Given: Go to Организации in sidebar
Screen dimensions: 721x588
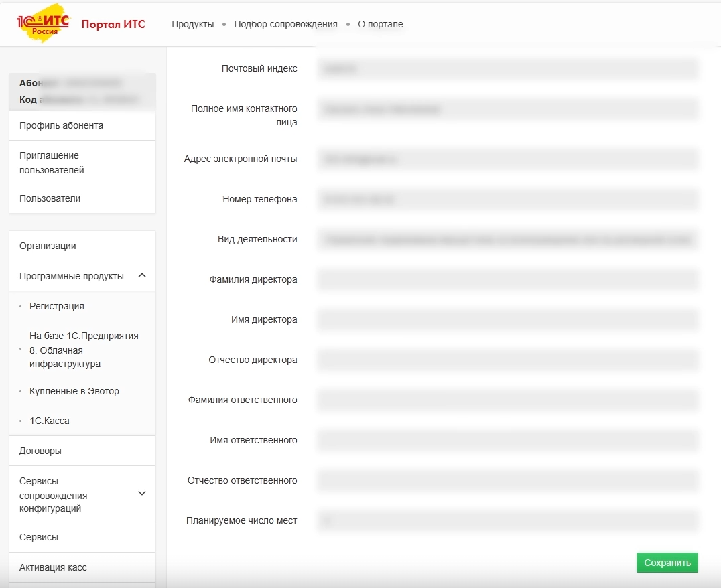Looking at the screenshot, I should click(x=48, y=246).
